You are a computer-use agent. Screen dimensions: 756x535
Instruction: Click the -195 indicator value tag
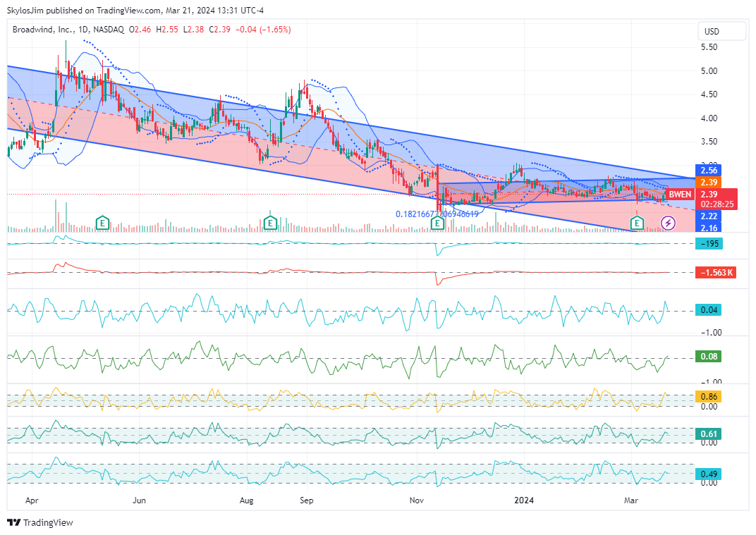click(x=708, y=243)
